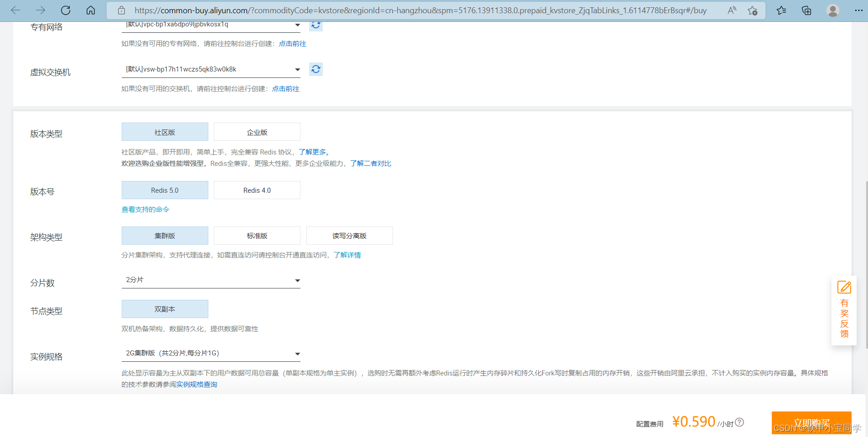
Task: Select 标准版 architecture type
Action: tap(257, 236)
